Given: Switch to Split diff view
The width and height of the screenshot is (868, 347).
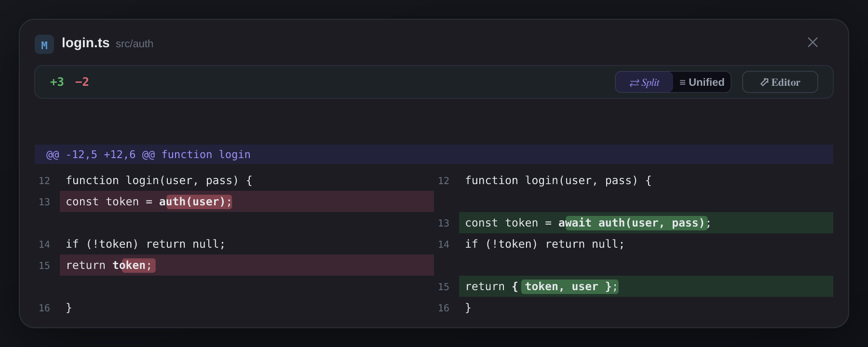Looking at the screenshot, I should point(644,82).
